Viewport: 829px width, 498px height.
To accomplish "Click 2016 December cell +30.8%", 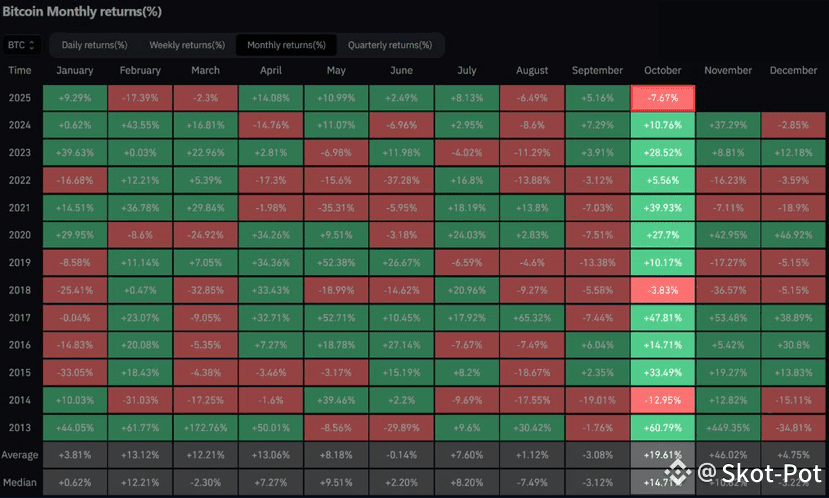I will [x=793, y=345].
